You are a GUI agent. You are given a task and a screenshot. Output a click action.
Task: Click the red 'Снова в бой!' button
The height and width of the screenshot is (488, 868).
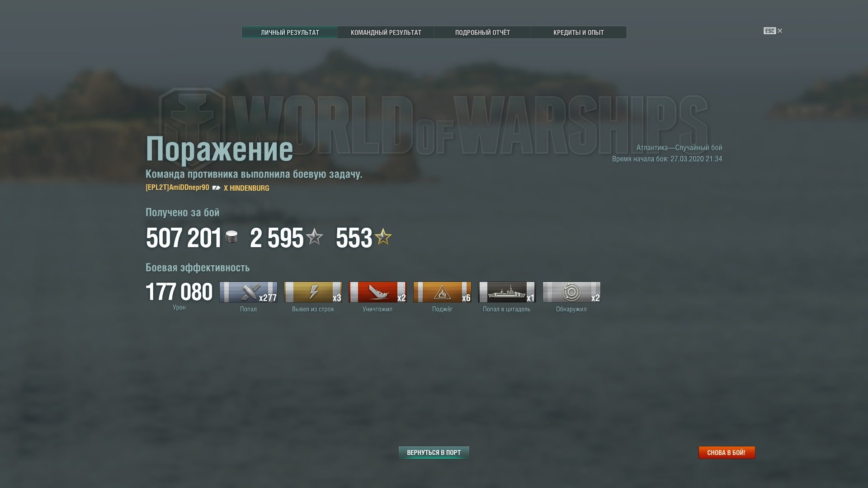click(726, 452)
